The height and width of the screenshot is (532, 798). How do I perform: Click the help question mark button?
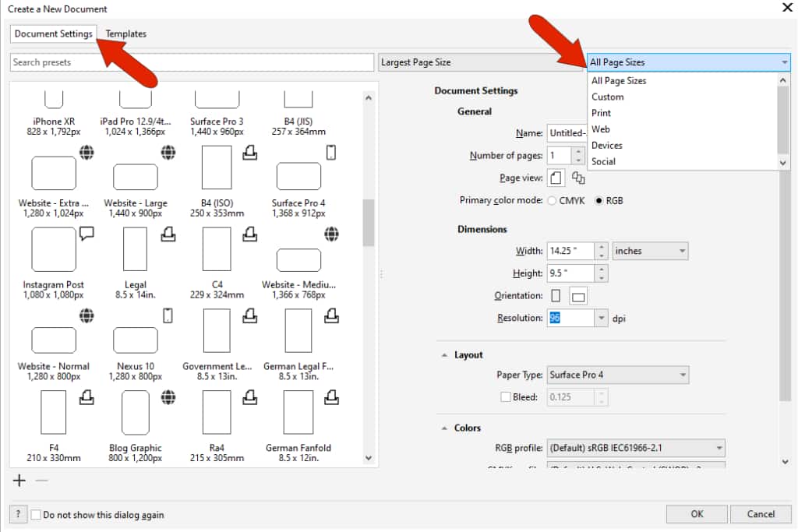pos(19,514)
